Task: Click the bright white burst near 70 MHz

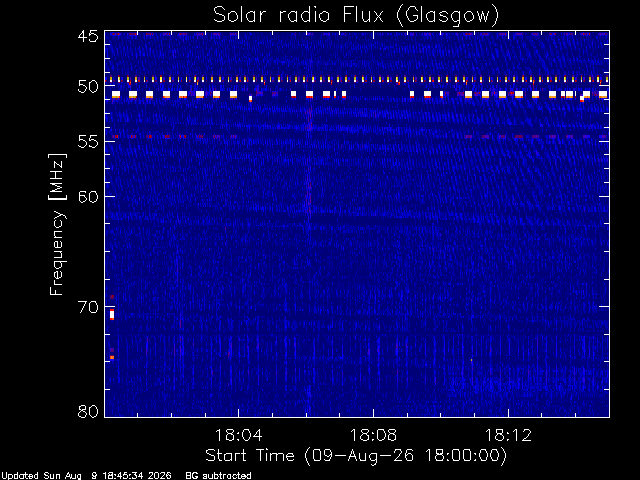Action: tap(112, 315)
